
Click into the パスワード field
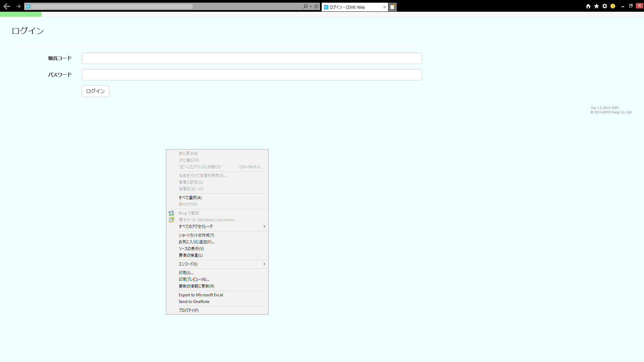click(x=252, y=75)
